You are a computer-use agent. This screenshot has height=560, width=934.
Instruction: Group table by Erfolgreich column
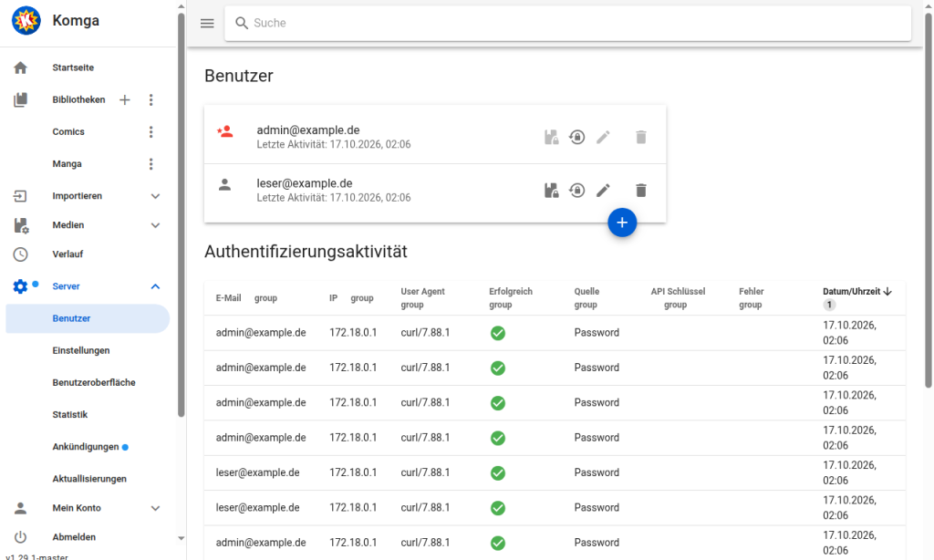[x=501, y=305]
